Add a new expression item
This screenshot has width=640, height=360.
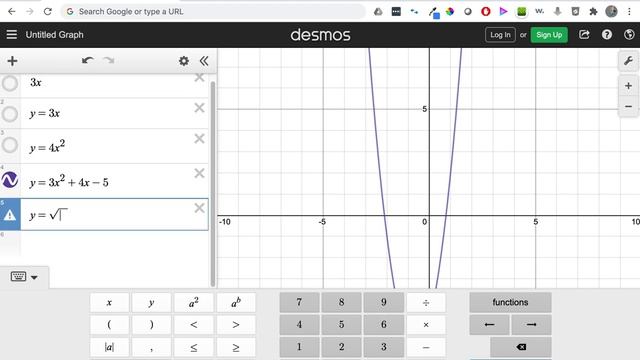pyautogui.click(x=12, y=61)
